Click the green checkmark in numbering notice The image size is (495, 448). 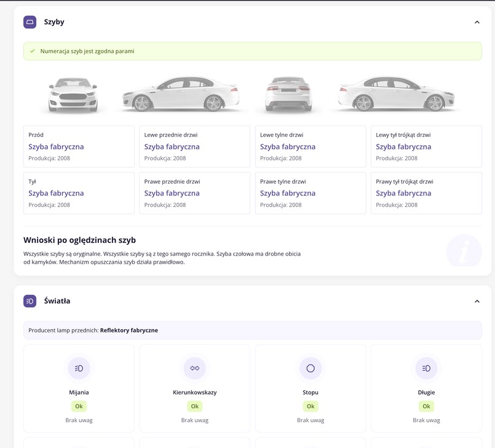33,51
